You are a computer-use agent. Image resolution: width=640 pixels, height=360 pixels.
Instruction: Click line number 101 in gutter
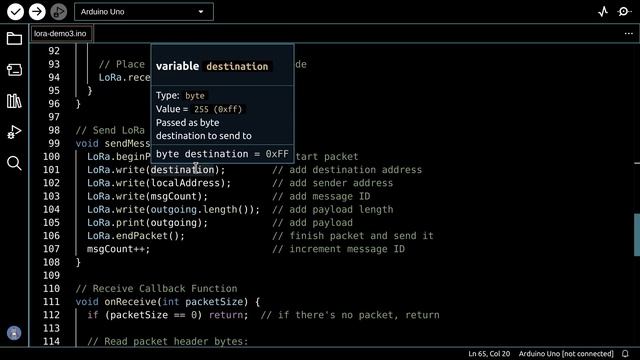(x=51, y=170)
